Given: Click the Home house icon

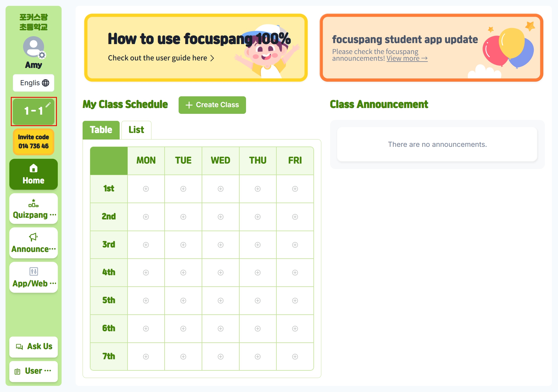Looking at the screenshot, I should (x=34, y=168).
